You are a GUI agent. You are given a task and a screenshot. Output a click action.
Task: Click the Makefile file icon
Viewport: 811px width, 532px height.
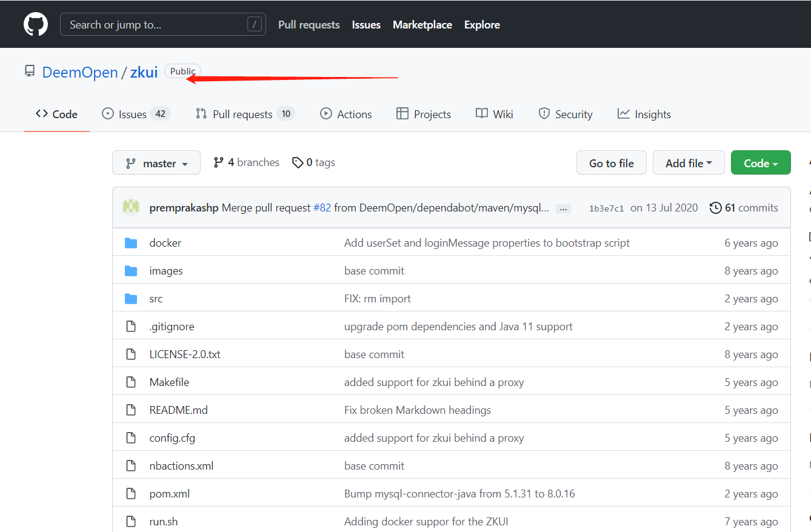[131, 382]
